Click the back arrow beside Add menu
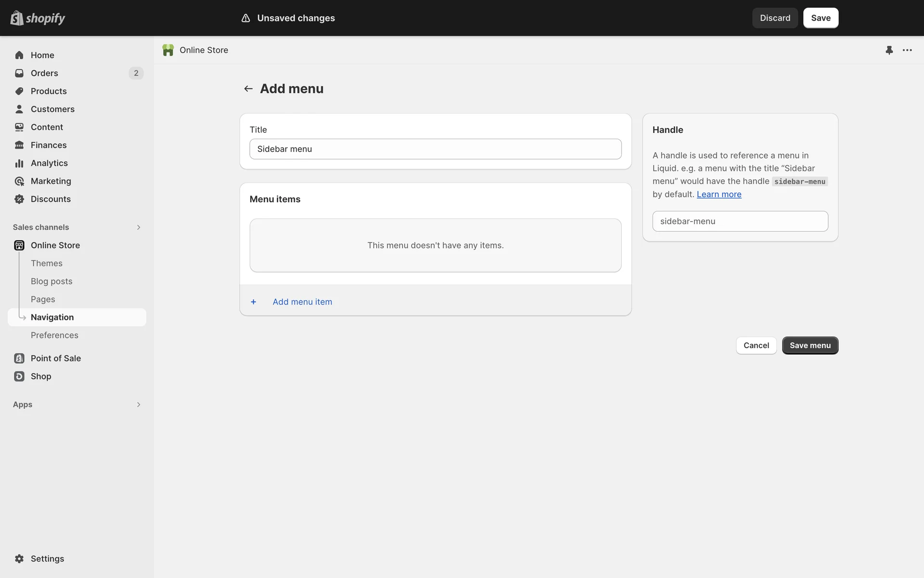 coord(248,89)
